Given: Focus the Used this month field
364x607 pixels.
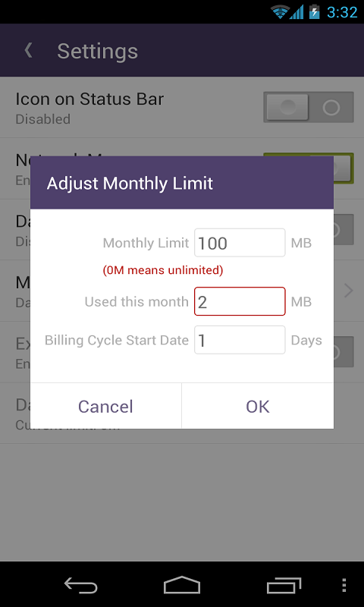Looking at the screenshot, I should (x=240, y=301).
